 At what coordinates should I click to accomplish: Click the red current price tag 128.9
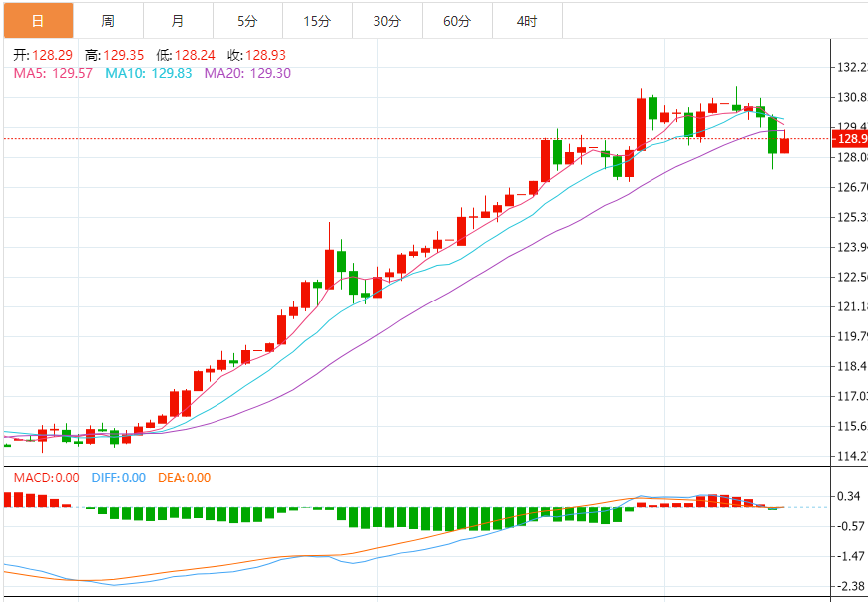tap(850, 139)
